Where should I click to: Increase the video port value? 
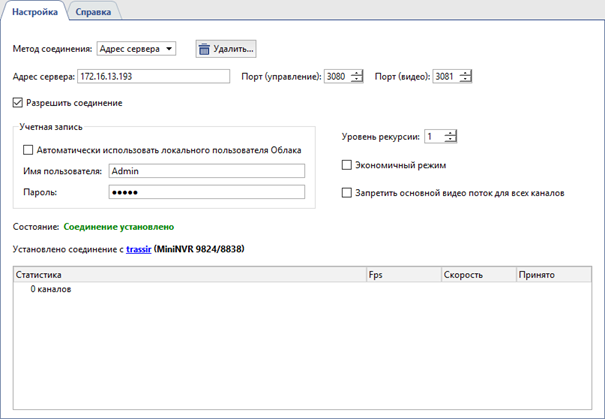(x=465, y=73)
